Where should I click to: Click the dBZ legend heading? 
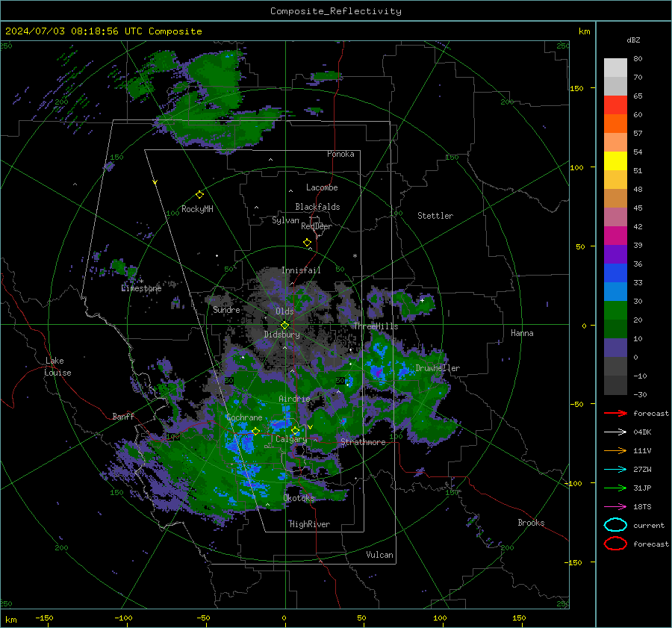pyautogui.click(x=633, y=40)
